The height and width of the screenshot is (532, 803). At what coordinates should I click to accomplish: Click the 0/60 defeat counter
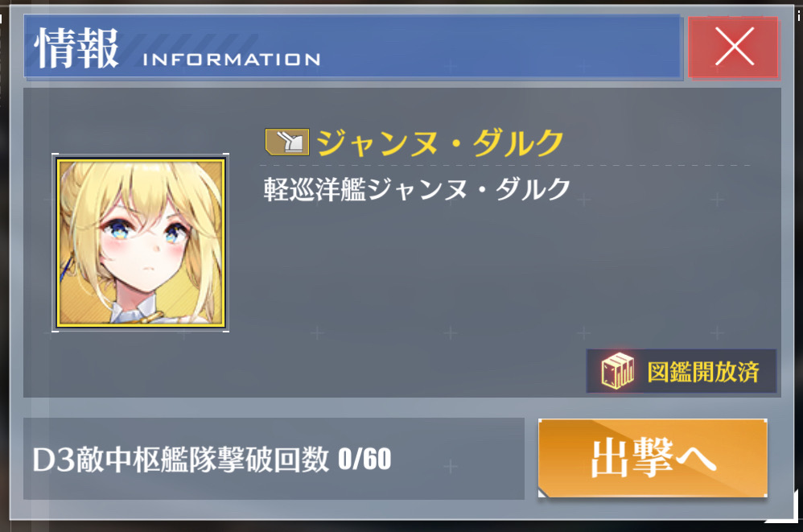pyautogui.click(x=364, y=459)
